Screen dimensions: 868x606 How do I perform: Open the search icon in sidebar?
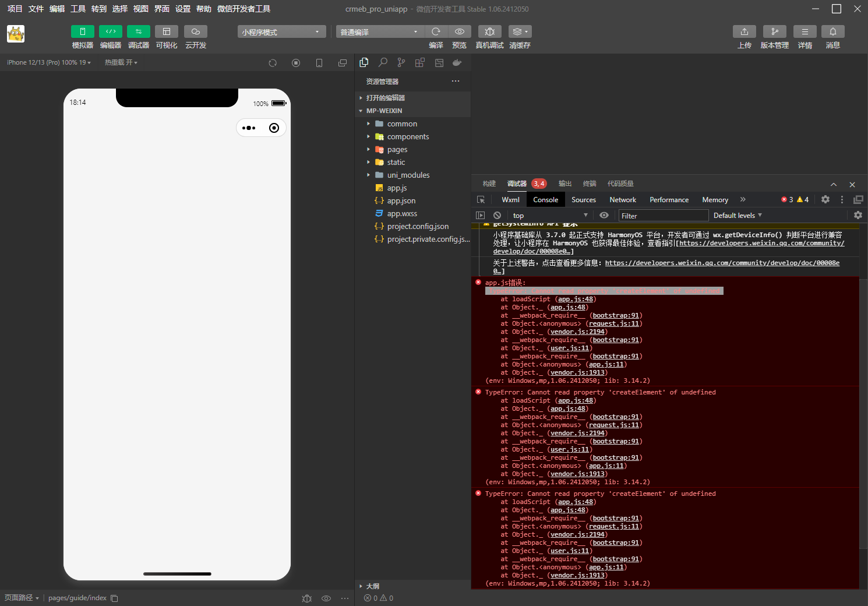pos(383,62)
